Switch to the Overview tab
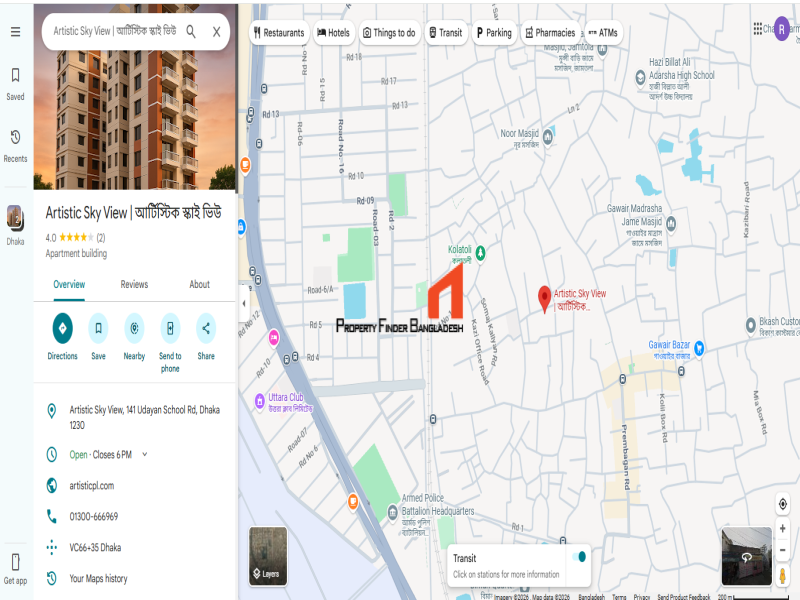This screenshot has width=800, height=600. click(x=69, y=285)
